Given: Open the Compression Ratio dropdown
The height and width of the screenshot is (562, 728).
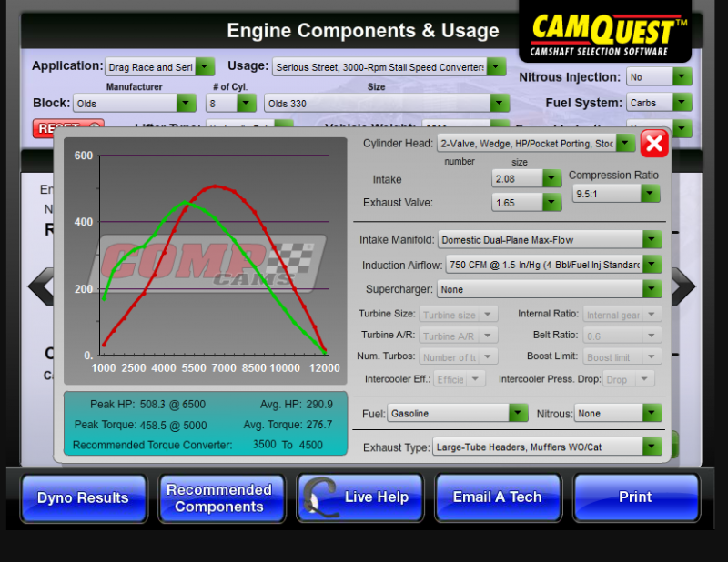Looking at the screenshot, I should pos(650,194).
